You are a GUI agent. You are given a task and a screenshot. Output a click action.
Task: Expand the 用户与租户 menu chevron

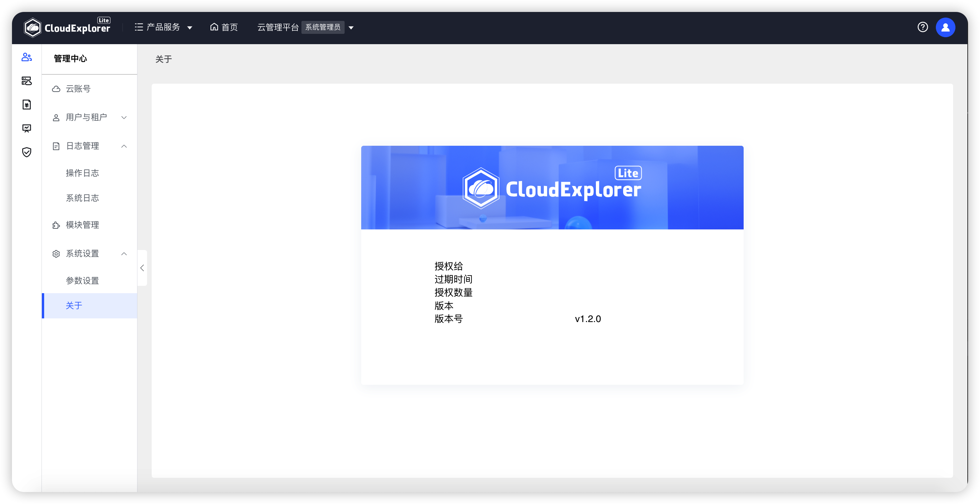(124, 118)
